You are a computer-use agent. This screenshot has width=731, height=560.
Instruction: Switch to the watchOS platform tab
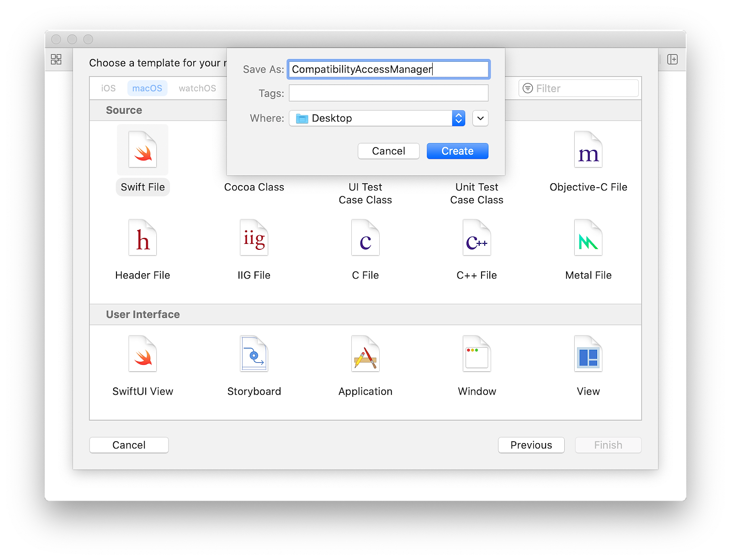click(x=197, y=88)
